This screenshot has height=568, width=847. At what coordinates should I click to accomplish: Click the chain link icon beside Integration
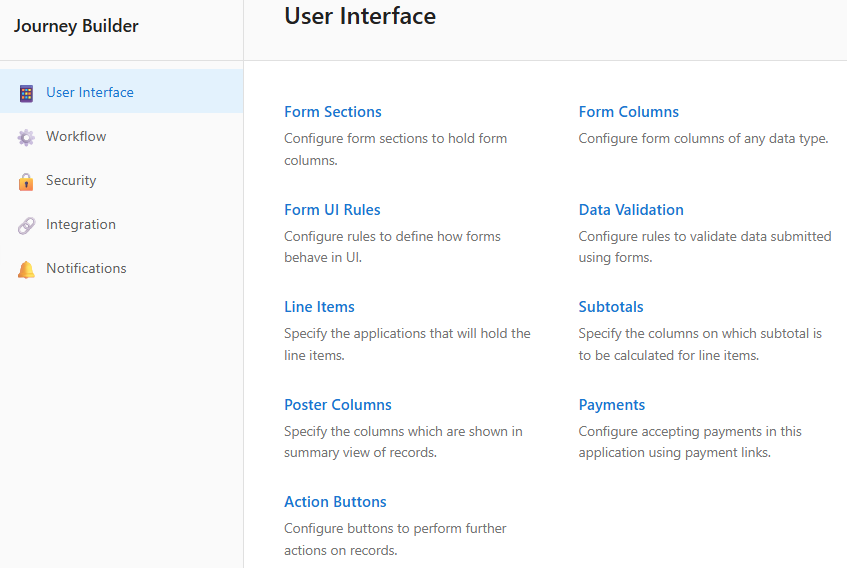click(x=26, y=225)
